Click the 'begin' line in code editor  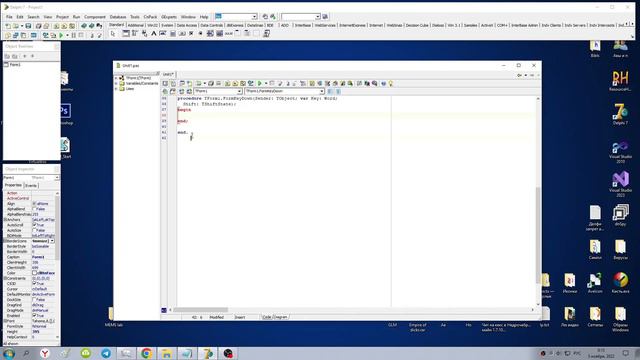coord(184,110)
